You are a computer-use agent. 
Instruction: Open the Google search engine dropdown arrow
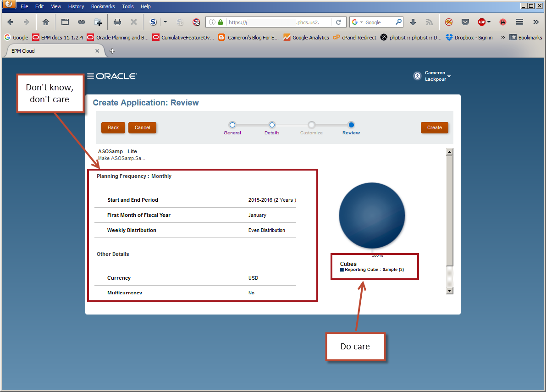click(x=361, y=22)
